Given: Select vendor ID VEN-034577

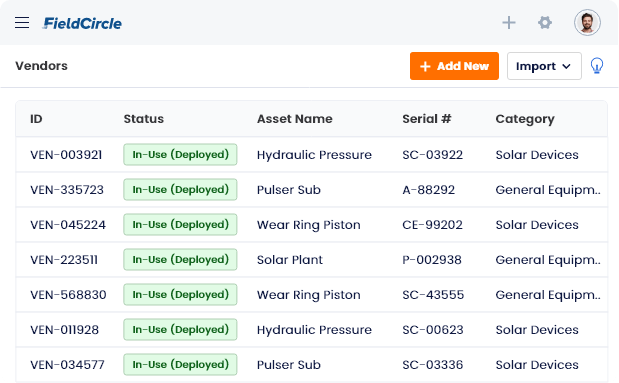Looking at the screenshot, I should [x=67, y=365].
